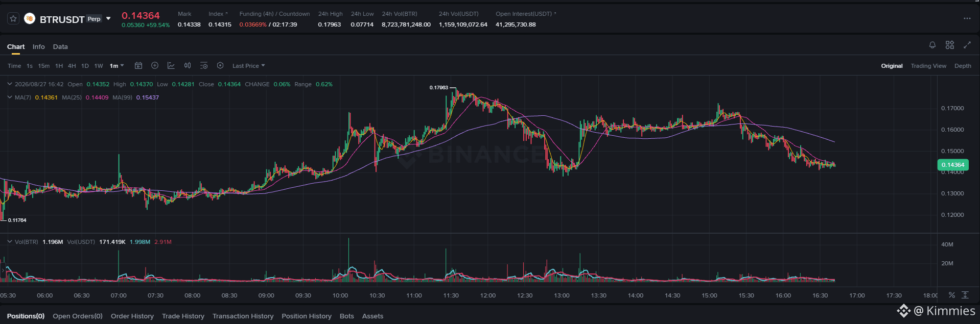Click the Mark price value 0.14338
This screenshot has width=980, height=324.
click(189, 24)
